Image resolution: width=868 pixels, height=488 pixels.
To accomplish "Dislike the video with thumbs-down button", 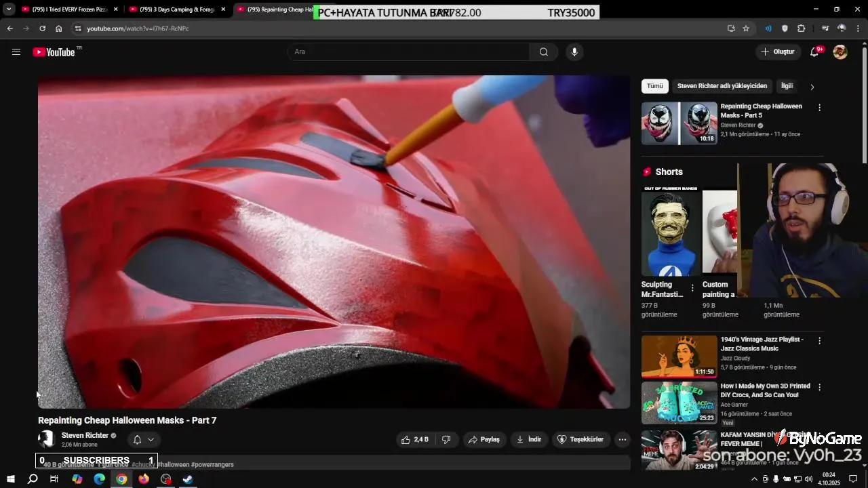I will pyautogui.click(x=446, y=439).
